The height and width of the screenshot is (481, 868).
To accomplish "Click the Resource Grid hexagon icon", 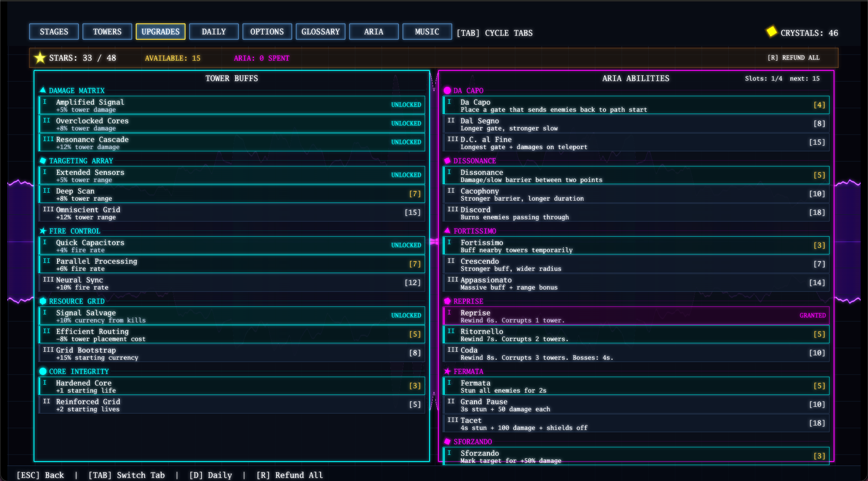I will [x=43, y=301].
